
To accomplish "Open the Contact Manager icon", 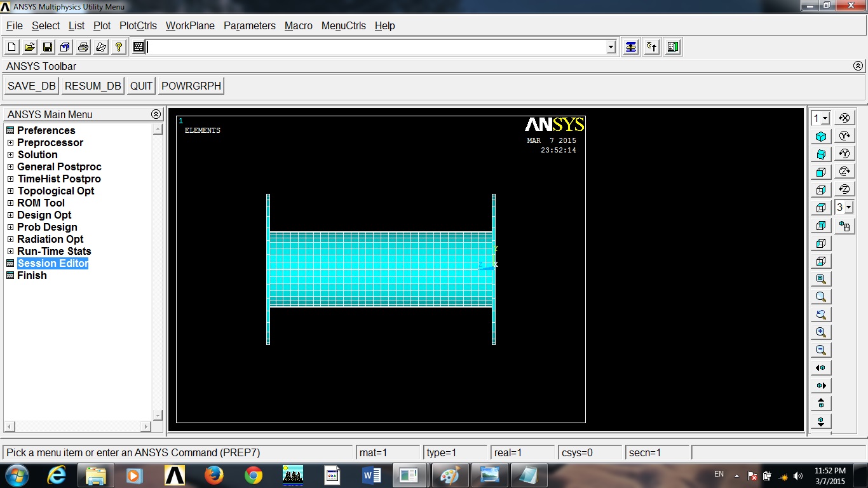I will click(x=674, y=47).
